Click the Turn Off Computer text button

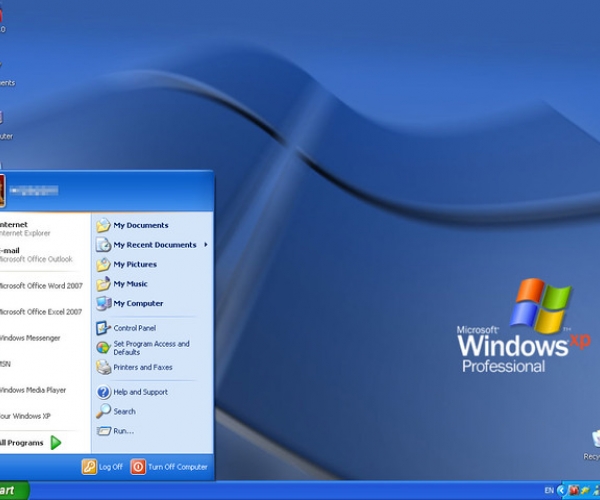tap(178, 467)
